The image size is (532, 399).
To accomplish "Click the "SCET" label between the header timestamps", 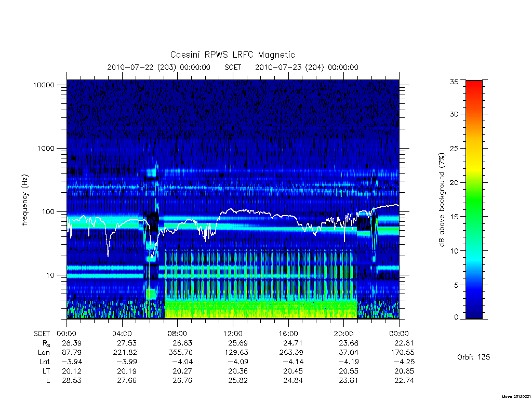I will coord(233,67).
